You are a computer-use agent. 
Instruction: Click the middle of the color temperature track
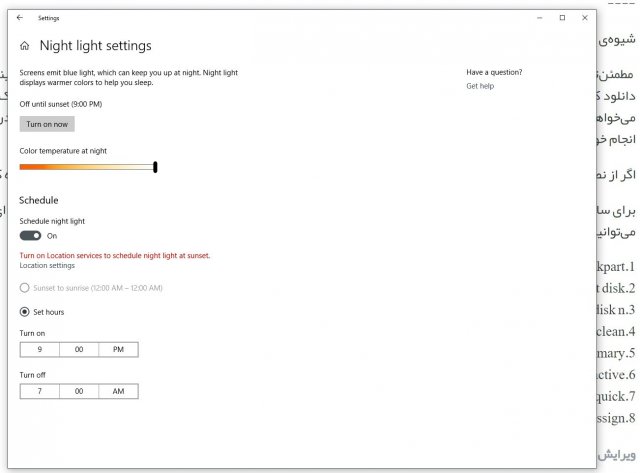coord(88,167)
